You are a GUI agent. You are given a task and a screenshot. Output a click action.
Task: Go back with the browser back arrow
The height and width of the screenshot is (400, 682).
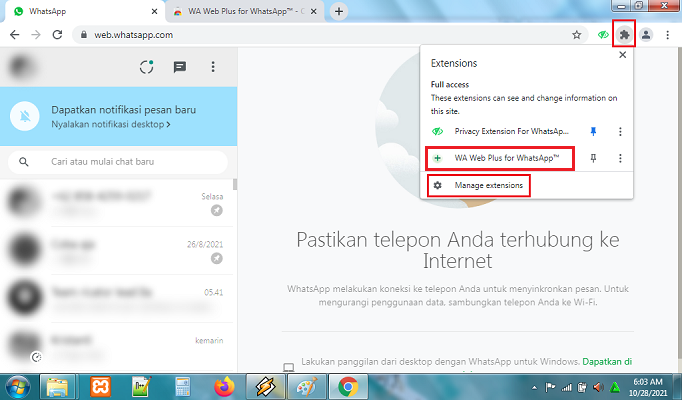[15, 35]
